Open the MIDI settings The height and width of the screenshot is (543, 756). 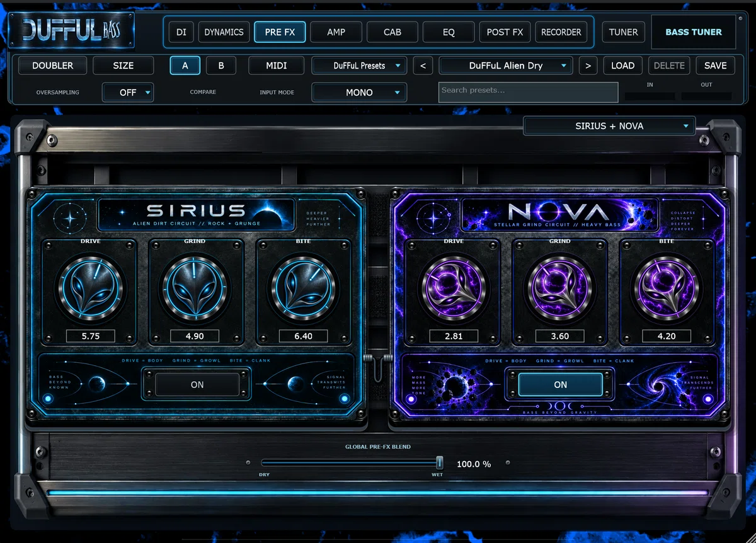[277, 66]
